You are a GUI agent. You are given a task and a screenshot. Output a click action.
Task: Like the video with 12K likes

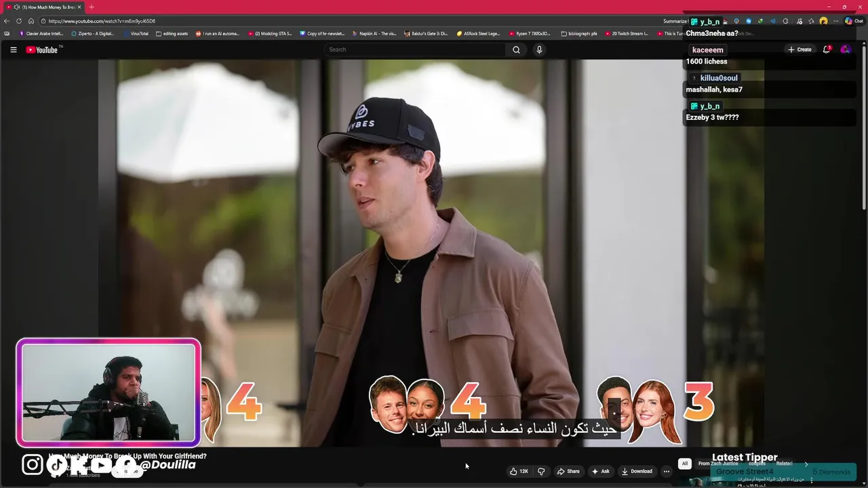click(x=519, y=471)
